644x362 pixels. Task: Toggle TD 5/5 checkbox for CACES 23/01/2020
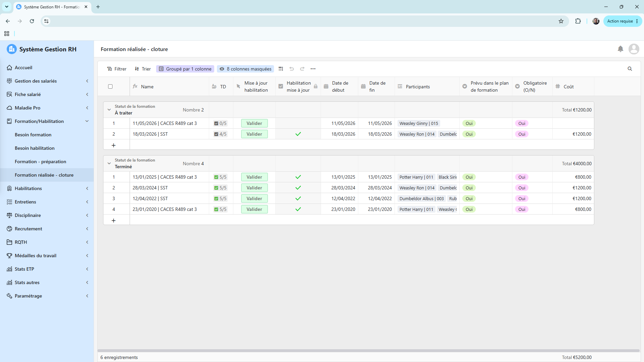pos(216,209)
